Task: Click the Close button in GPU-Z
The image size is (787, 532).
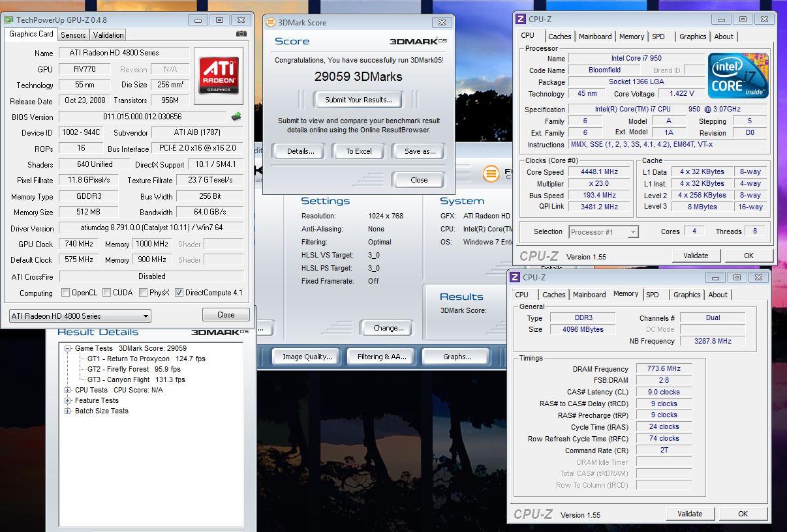Action: coord(226,315)
